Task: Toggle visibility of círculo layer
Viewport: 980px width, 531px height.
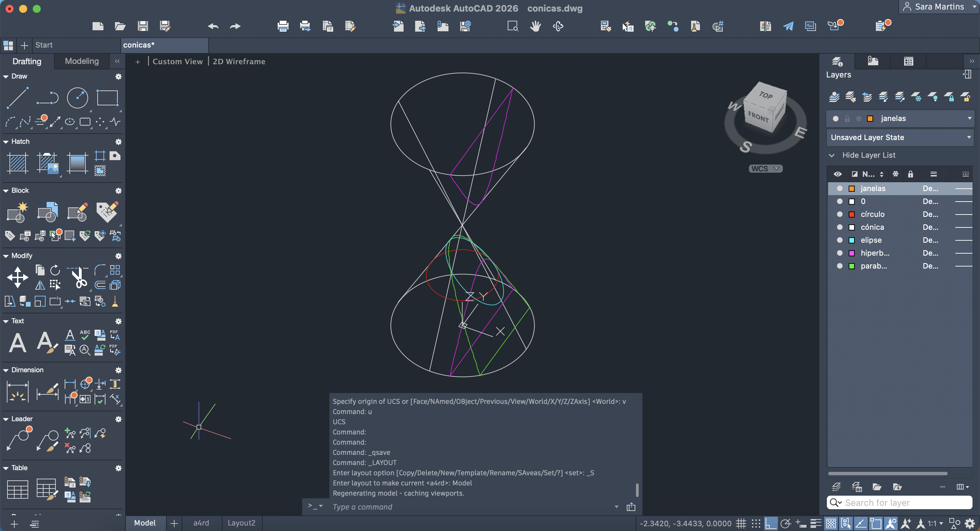Action: [839, 215]
